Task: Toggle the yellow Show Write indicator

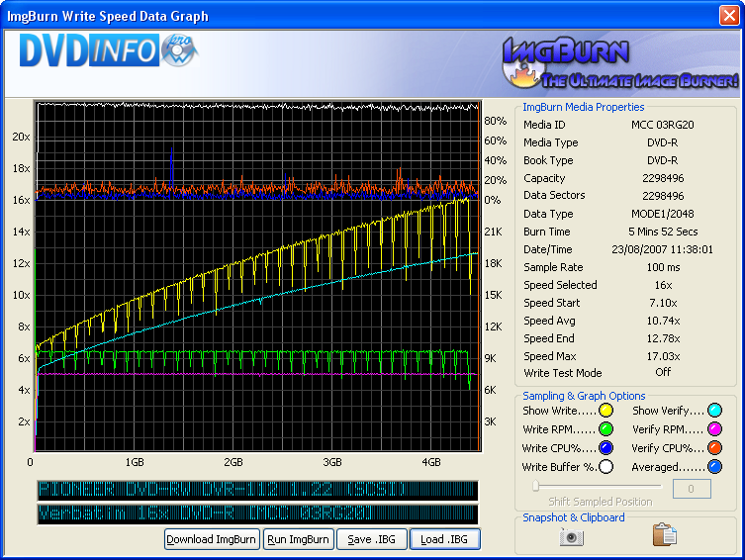Action: pos(605,410)
